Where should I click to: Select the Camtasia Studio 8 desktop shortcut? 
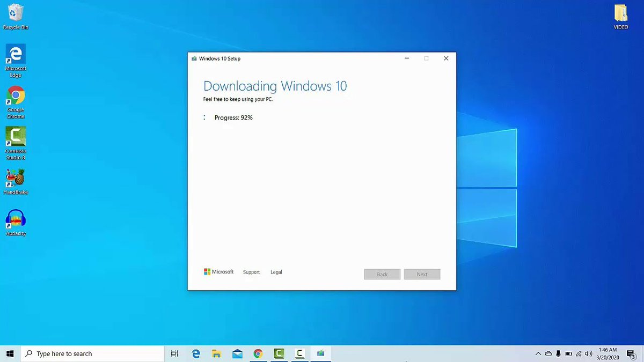[x=16, y=143]
